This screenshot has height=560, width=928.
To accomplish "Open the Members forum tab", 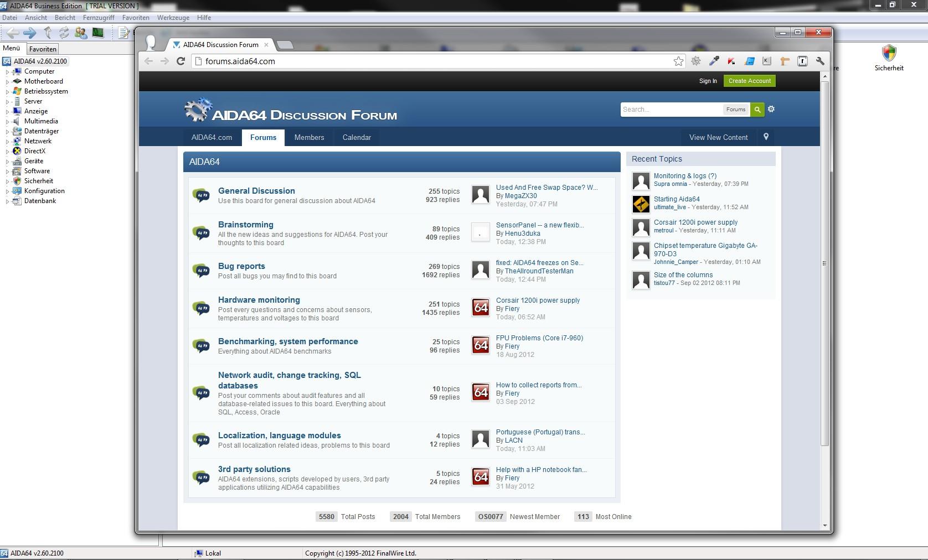I will tap(309, 137).
